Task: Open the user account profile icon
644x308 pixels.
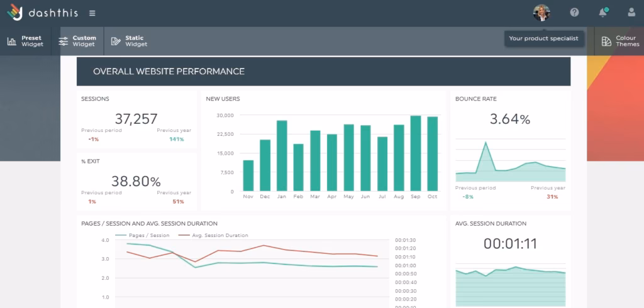Action: 631,13
